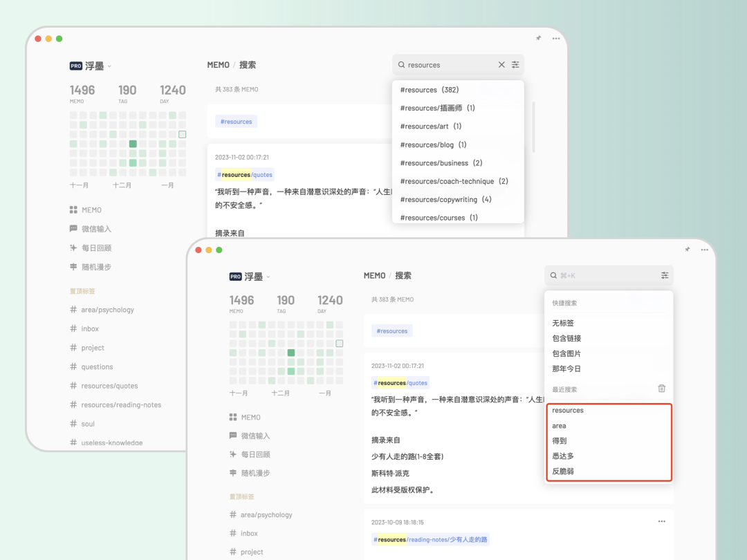747x560 pixels.
Task: Choose 那年今日 quick search
Action: pos(566,368)
